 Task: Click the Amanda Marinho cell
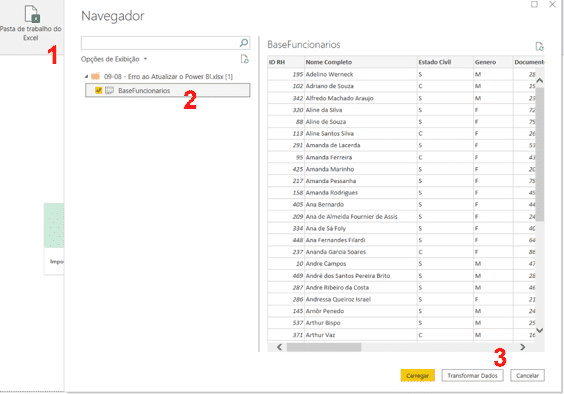(361, 169)
